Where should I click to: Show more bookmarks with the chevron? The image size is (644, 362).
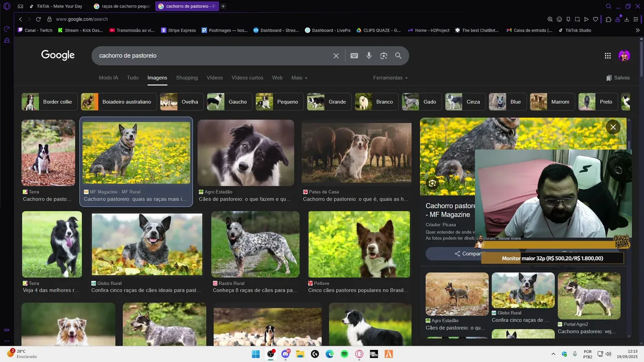coord(638,30)
